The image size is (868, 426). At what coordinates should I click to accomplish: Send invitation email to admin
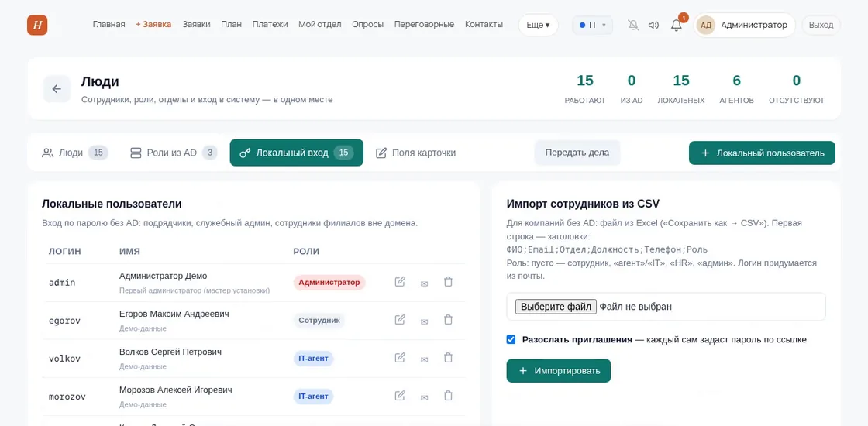pyautogui.click(x=424, y=283)
